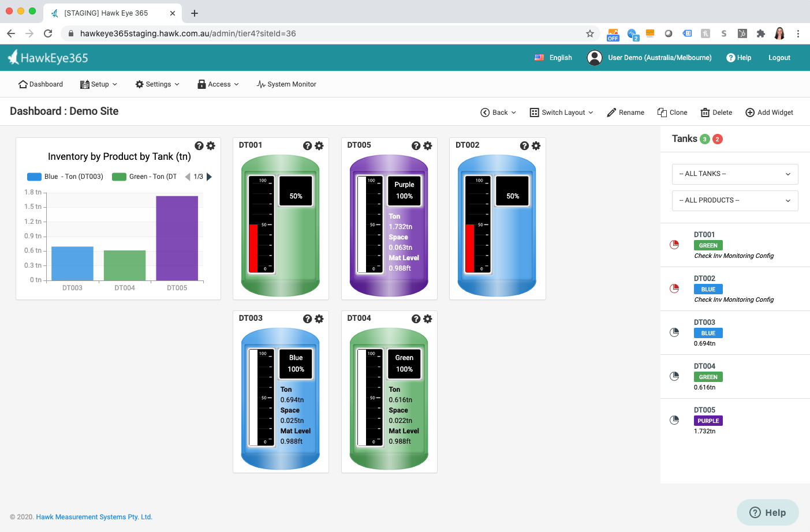Go to previous chart legend page
The image size is (810, 532).
point(188,177)
